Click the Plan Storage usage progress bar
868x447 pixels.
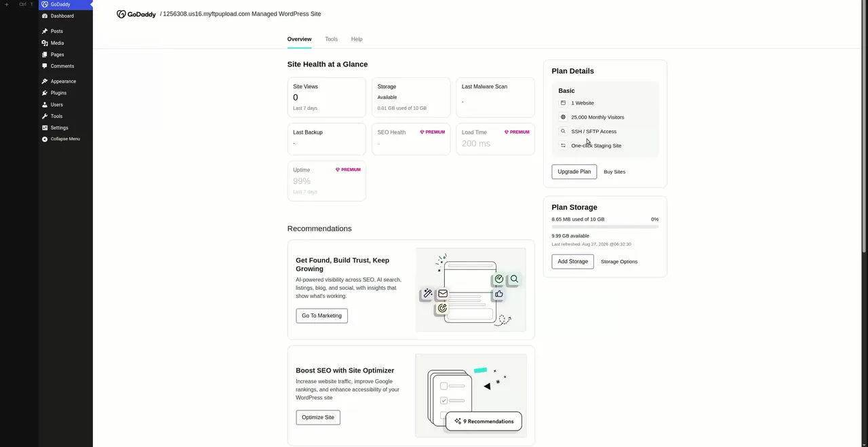click(x=605, y=227)
